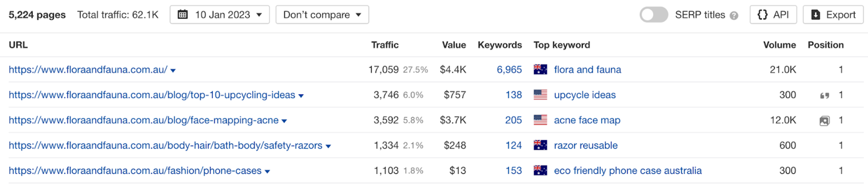This screenshot has width=868, height=184.
Task: Sort by the Traffic column header
Action: point(385,45)
